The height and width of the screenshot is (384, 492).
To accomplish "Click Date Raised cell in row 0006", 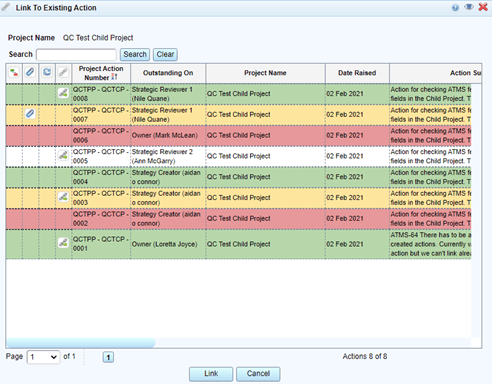I will coord(357,135).
